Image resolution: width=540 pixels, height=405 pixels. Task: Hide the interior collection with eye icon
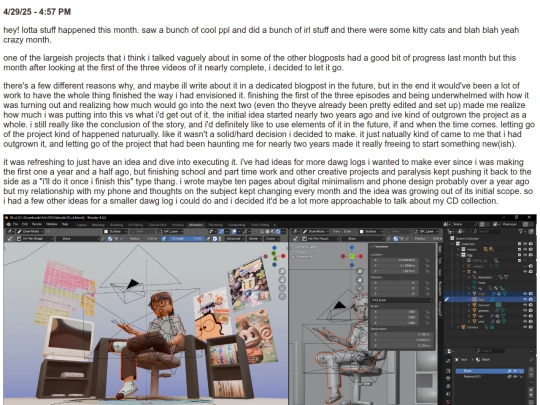(525, 249)
